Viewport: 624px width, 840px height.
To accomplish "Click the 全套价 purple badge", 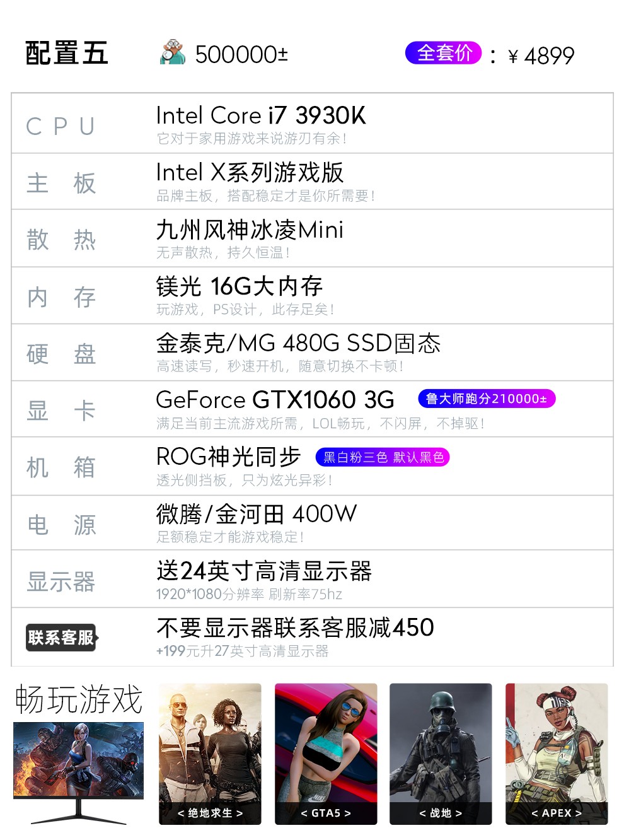I will coord(444,53).
